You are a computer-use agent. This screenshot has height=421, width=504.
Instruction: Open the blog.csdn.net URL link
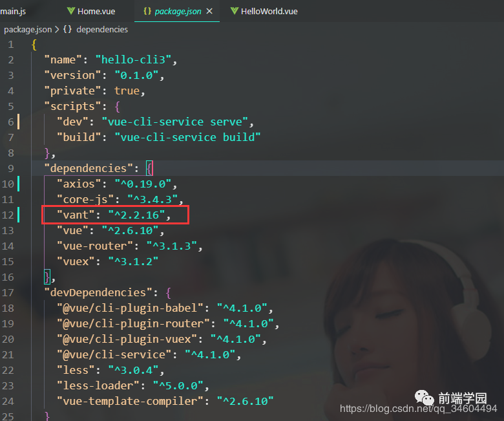tap(418, 409)
